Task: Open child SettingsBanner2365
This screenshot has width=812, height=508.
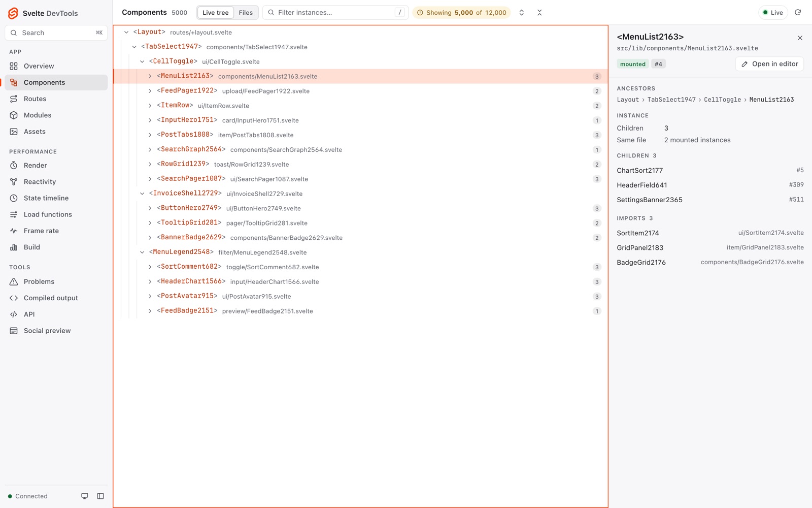Action: (x=710, y=200)
